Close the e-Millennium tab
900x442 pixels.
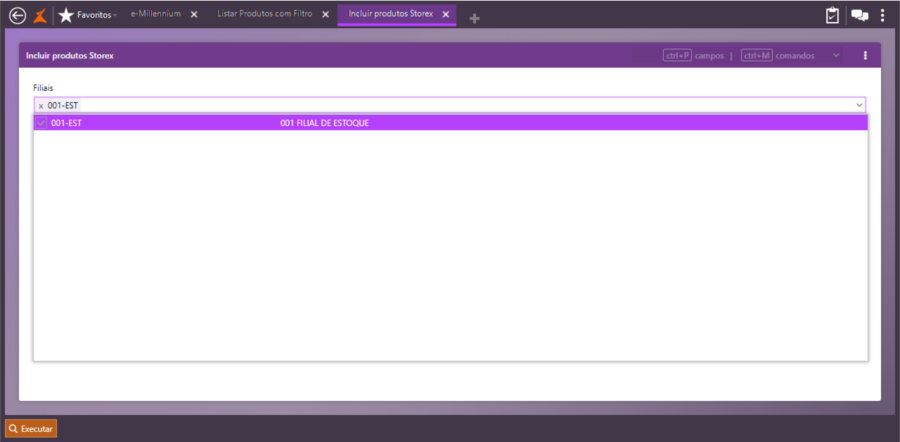pos(194,14)
